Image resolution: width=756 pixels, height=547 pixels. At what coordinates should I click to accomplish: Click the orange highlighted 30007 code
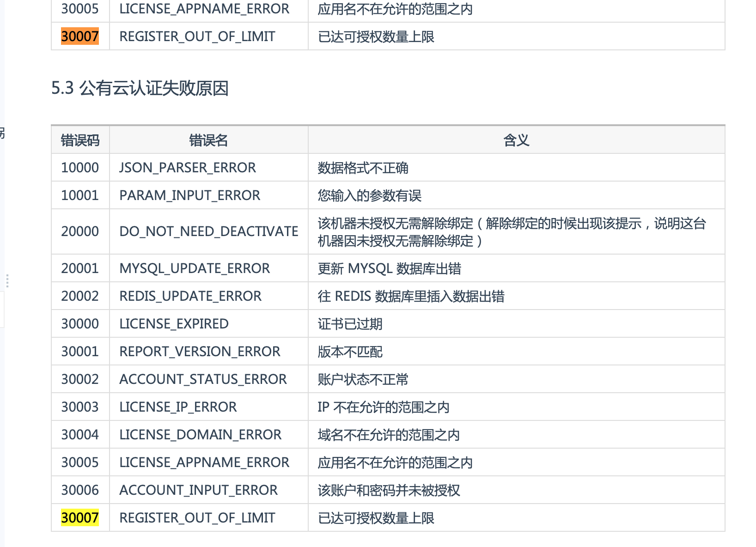click(80, 36)
